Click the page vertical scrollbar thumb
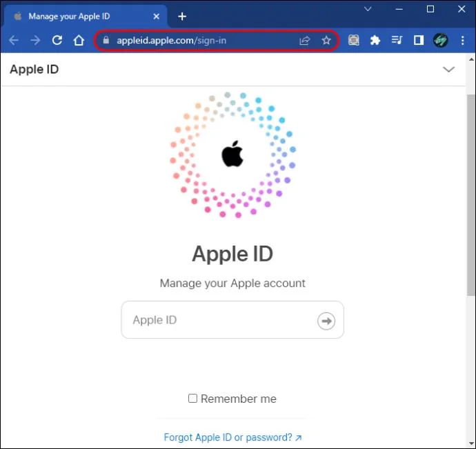This screenshot has width=476, height=449. pos(471,194)
